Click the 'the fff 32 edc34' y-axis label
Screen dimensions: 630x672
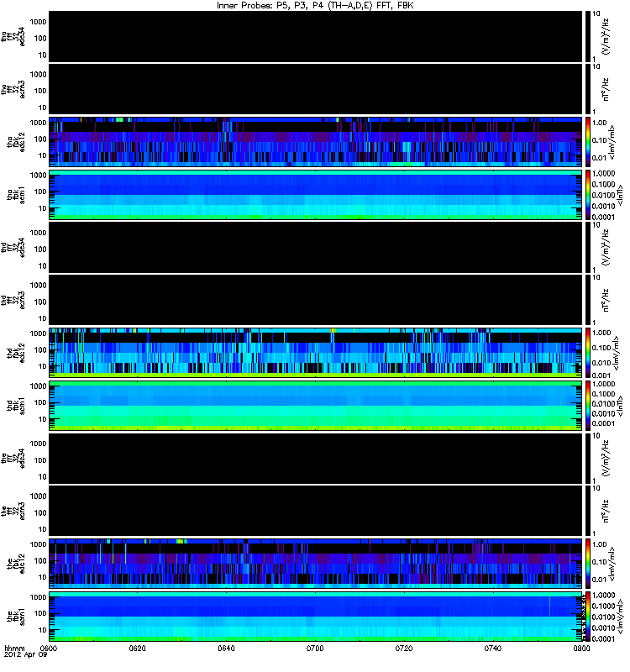coord(13,459)
